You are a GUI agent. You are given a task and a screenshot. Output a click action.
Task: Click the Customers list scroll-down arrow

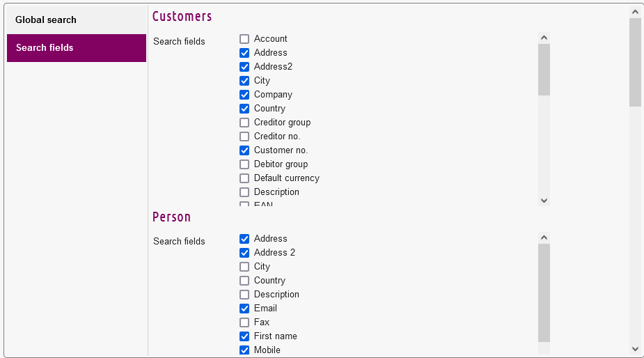[x=544, y=201]
